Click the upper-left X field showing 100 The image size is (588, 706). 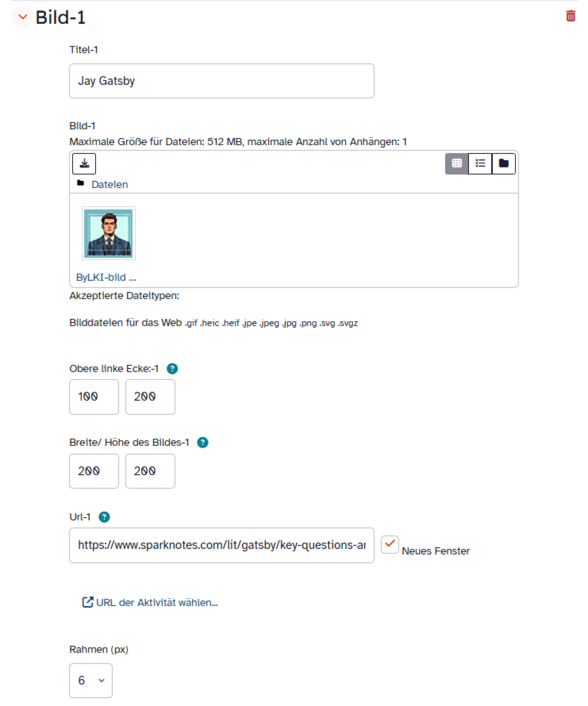coord(94,397)
